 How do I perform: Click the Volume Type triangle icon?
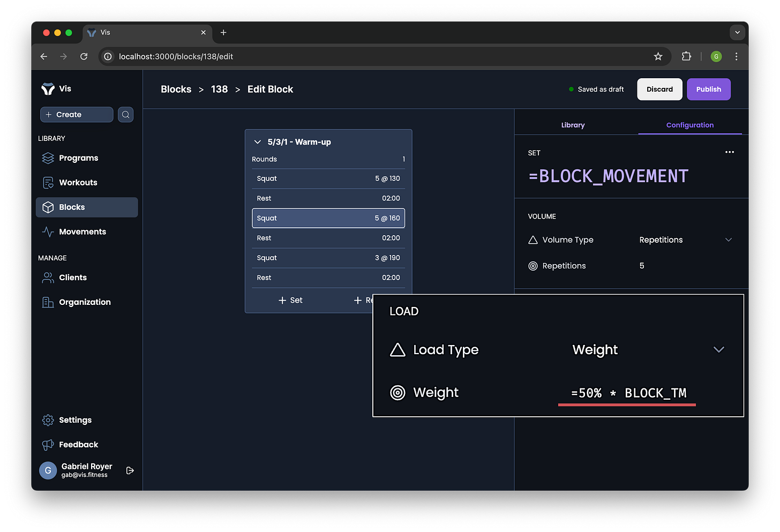(x=533, y=240)
